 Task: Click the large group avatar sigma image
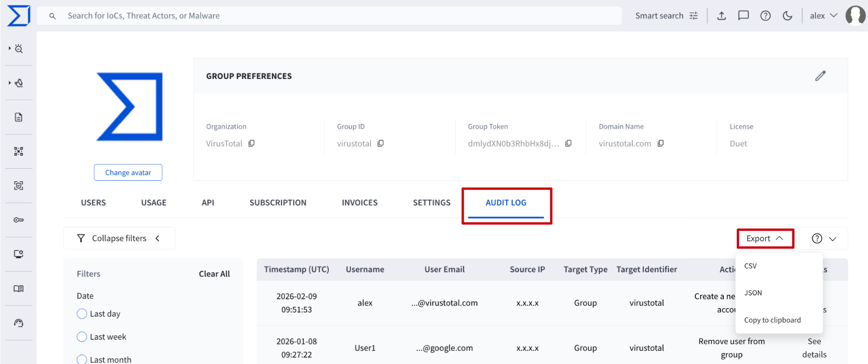tap(130, 107)
